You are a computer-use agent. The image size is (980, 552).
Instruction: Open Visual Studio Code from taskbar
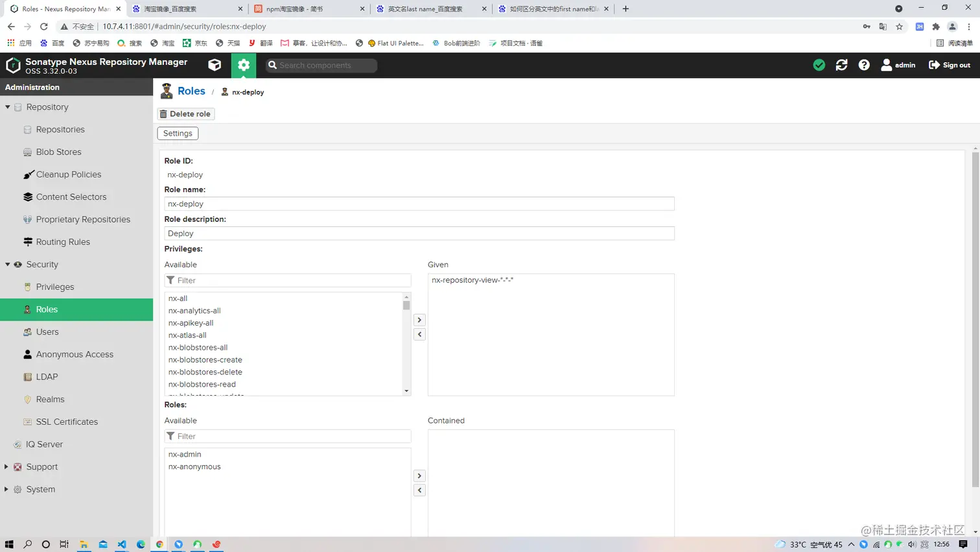coord(122,544)
